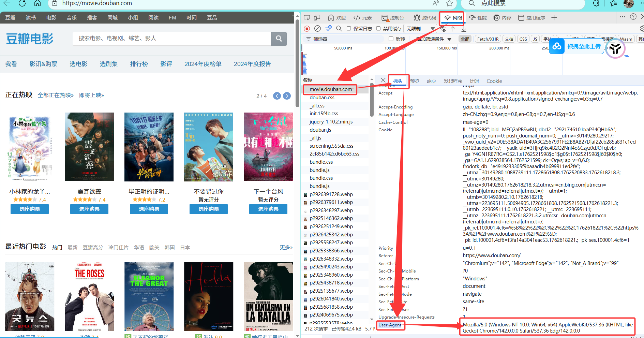
Task: Click the Douban search magnifier button
Action: [279, 39]
